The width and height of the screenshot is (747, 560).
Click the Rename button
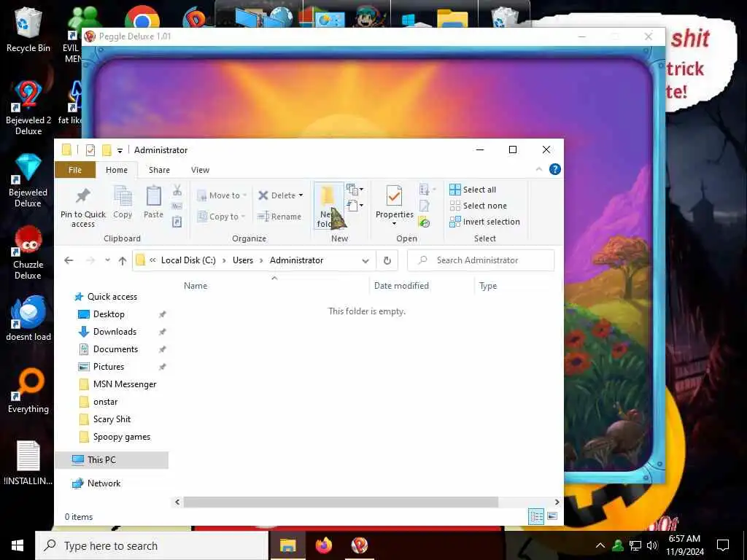(279, 217)
